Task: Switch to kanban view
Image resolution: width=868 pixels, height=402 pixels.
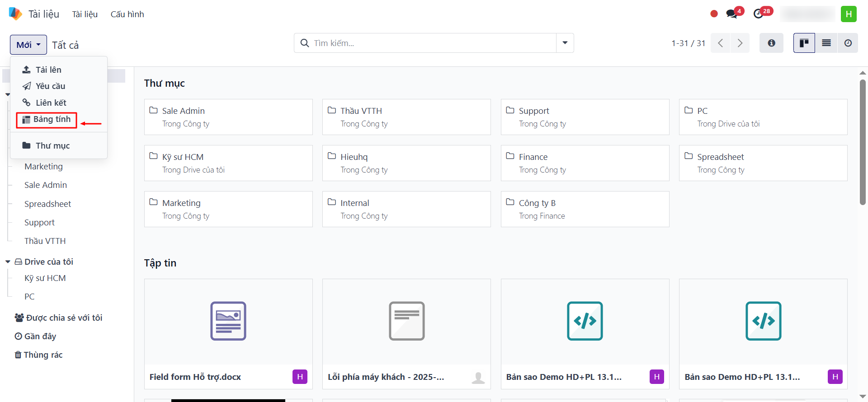Action: click(x=804, y=43)
